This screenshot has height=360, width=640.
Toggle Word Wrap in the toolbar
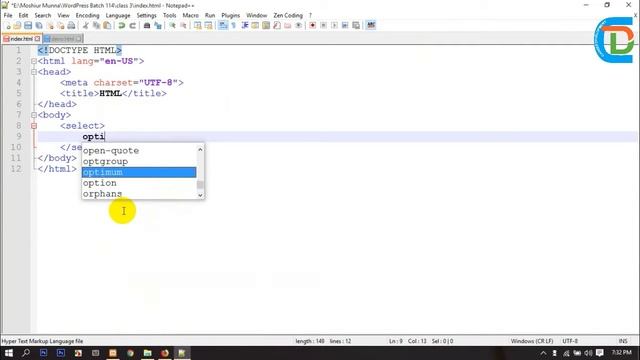click(x=223, y=25)
